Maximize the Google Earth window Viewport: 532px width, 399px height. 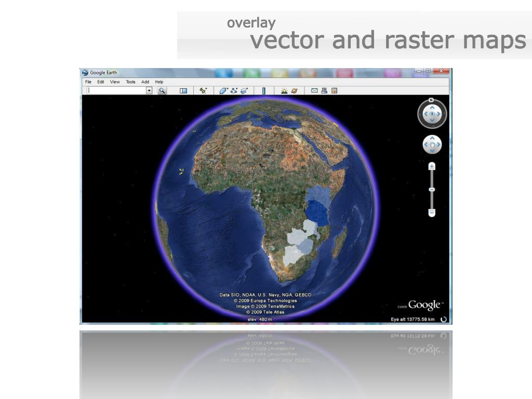pyautogui.click(x=429, y=71)
